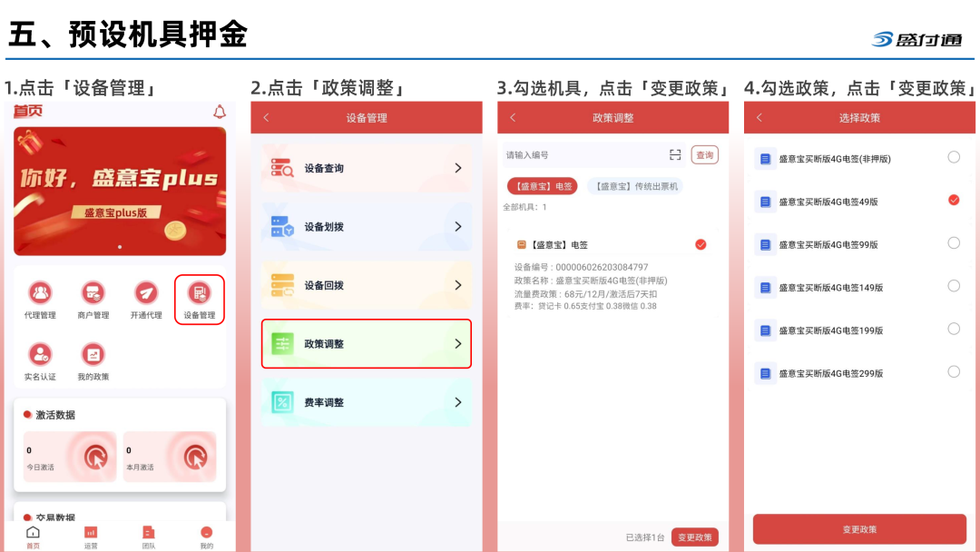Click 全部机具：1 count text
Viewport: 980px width, 552px height.
(525, 207)
